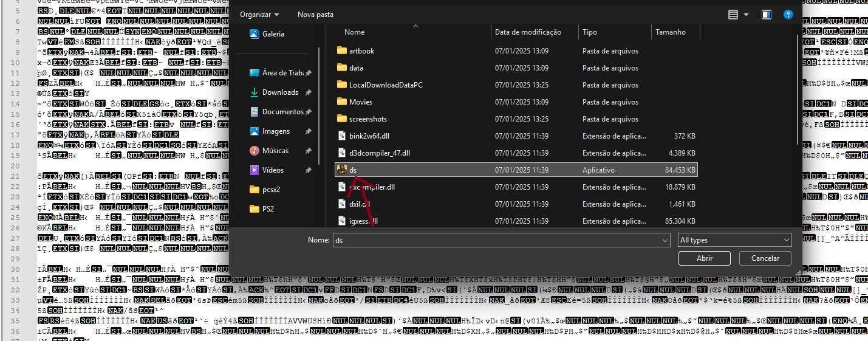The width and height of the screenshot is (868, 341).
Task: Sort by the Tipo column header
Action: [590, 32]
